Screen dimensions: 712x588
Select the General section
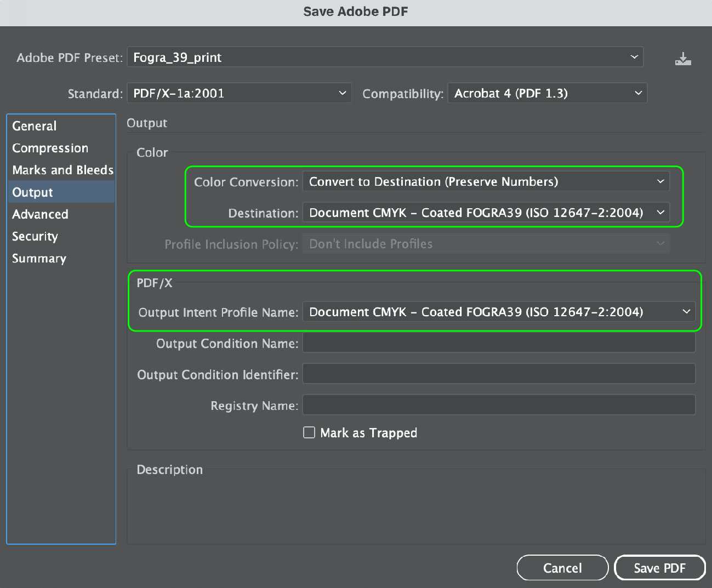pyautogui.click(x=61, y=126)
